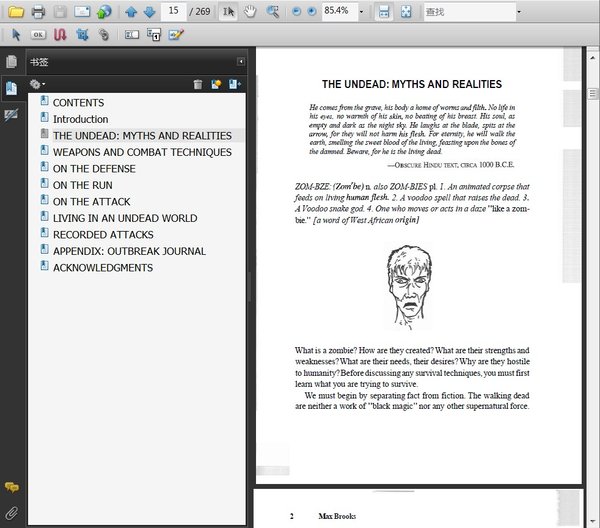
Task: Click the page heading THE UNDEAD: MYTHS AND REALITIES
Action: click(412, 84)
